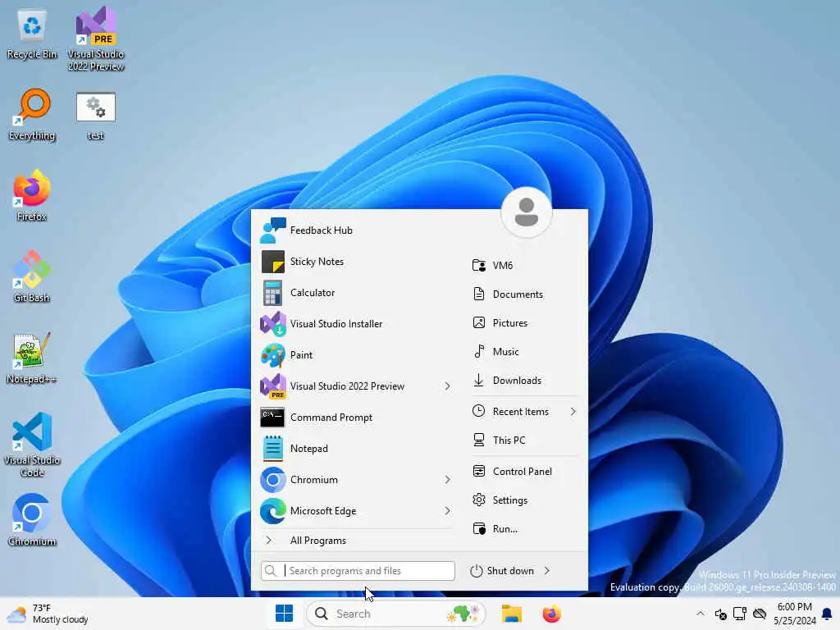Open Calculator from start menu
Screen dimensions: 840x630
(356, 293)
